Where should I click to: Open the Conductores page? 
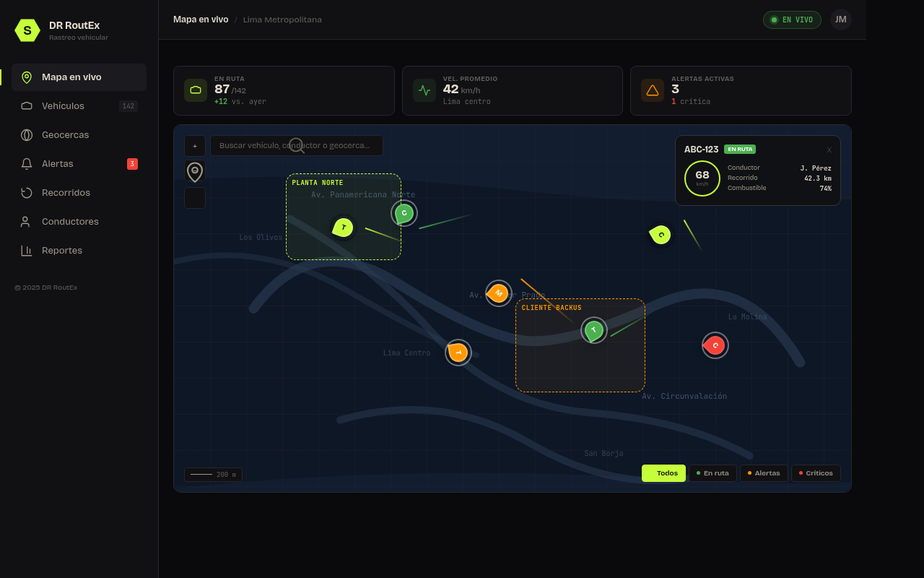coord(79,222)
